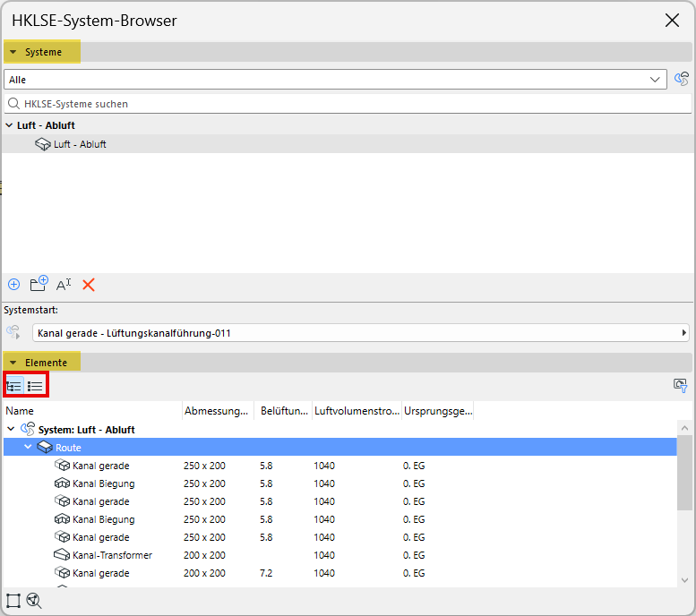Click the Luft - Abluft duct icon
Image resolution: width=696 pixels, height=616 pixels.
coord(43,144)
